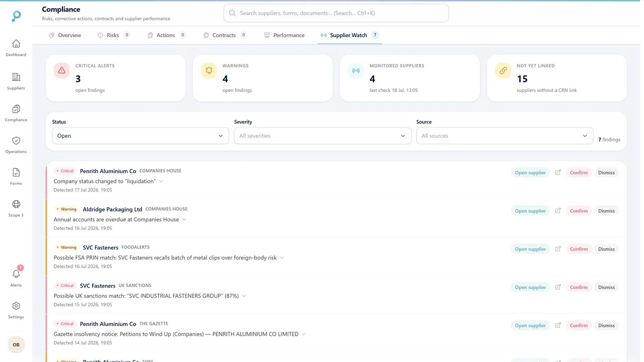Click Warnings bell card icon
The image size is (644, 362).
[209, 70]
